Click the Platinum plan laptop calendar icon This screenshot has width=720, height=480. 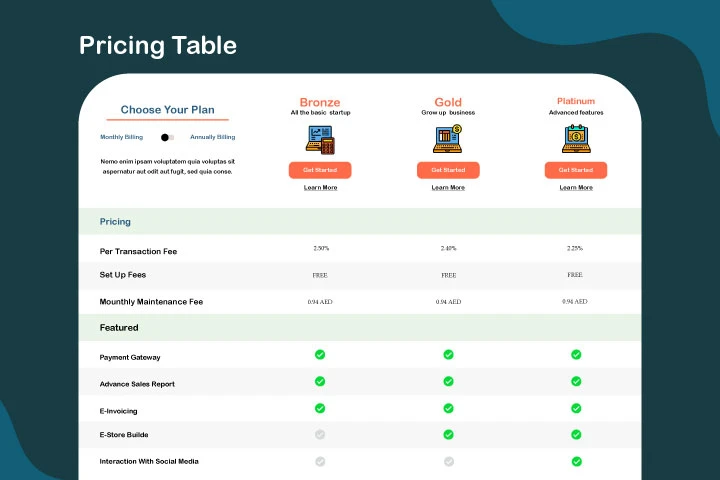[576, 139]
